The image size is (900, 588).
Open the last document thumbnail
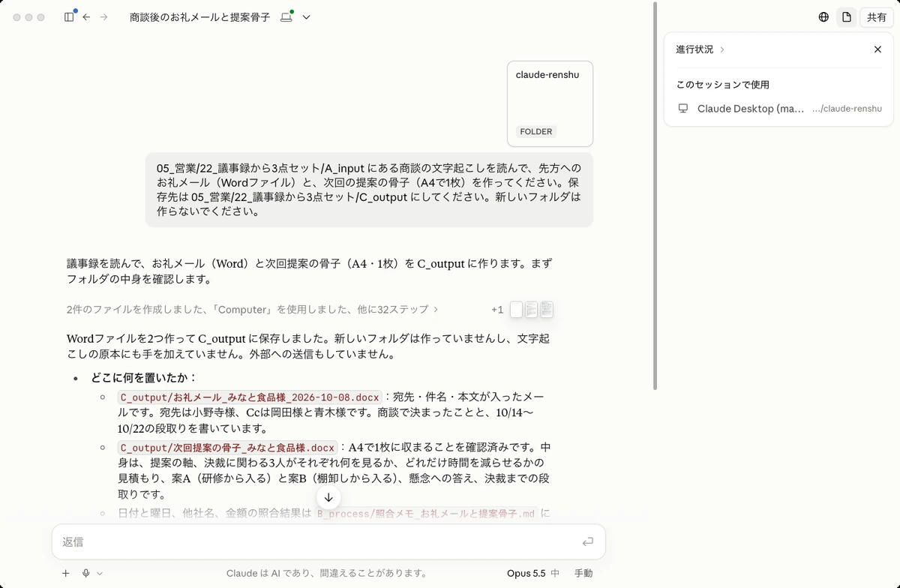(547, 309)
